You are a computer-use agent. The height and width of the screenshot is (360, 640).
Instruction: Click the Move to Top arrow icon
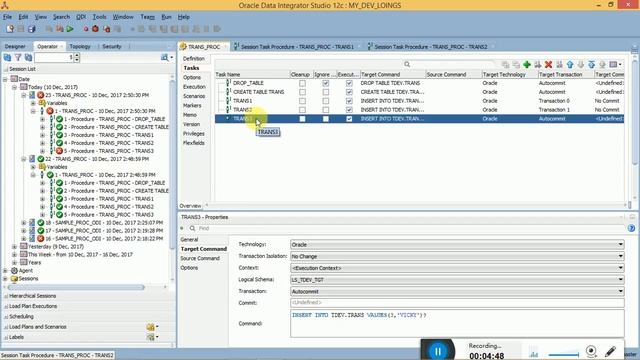click(591, 64)
